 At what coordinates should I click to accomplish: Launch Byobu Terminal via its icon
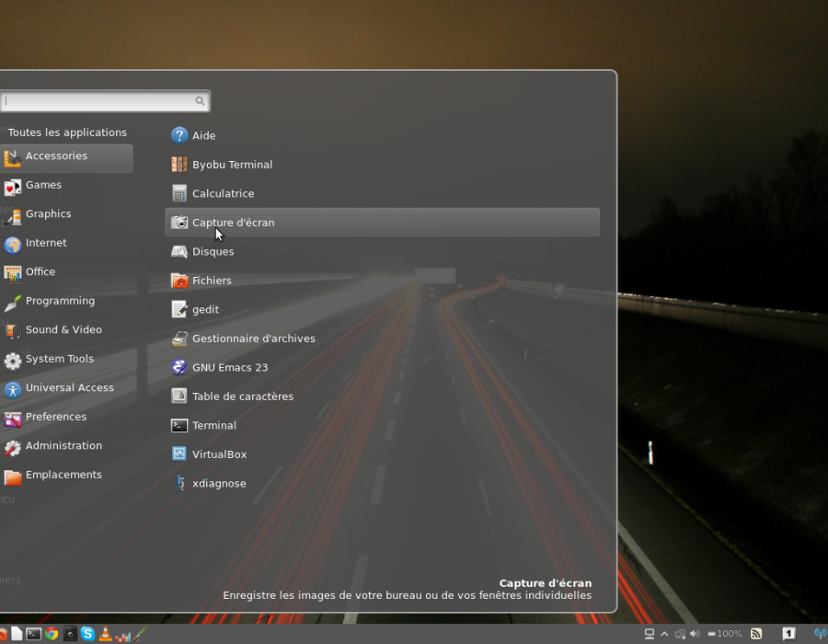click(179, 164)
